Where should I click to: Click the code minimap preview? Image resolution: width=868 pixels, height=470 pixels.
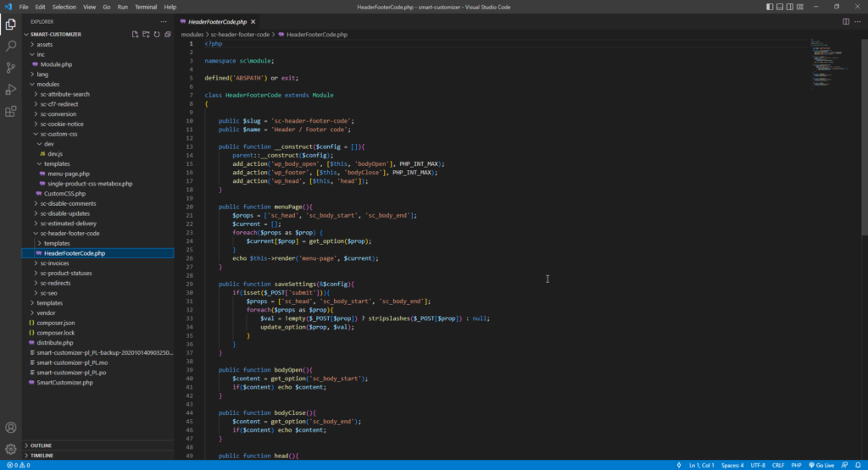coord(832,63)
